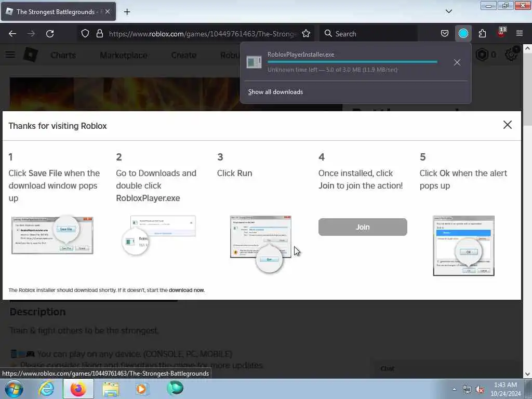
Task: Click the page scrollbar up arrow
Action: 527,48
